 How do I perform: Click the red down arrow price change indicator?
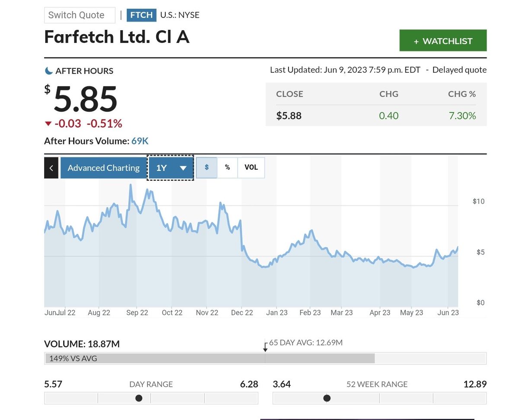[48, 124]
